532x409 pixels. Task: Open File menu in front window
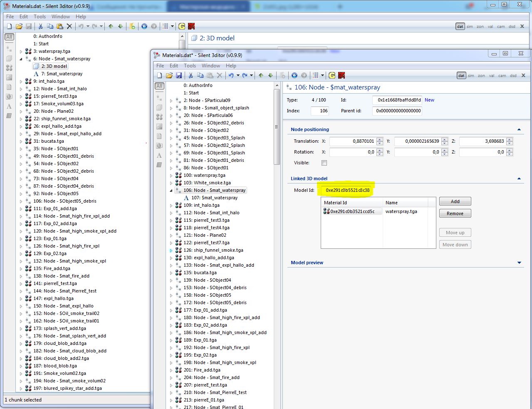click(160, 66)
